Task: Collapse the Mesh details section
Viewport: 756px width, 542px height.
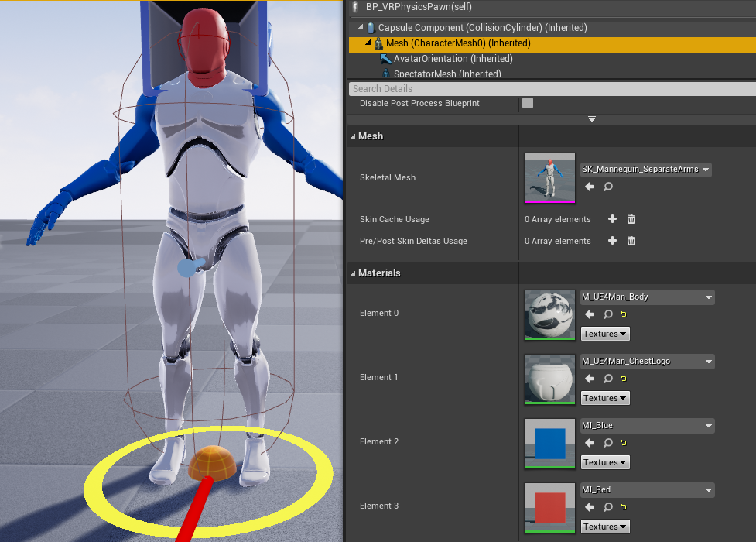Action: click(352, 136)
